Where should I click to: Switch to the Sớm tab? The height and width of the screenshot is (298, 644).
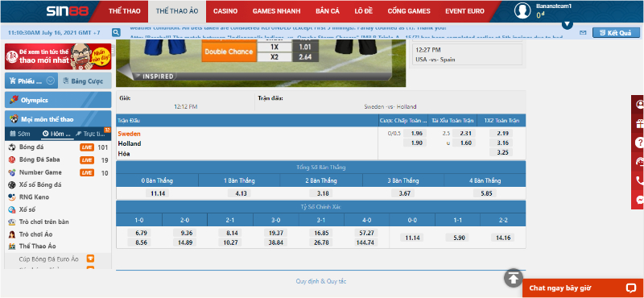coord(21,134)
